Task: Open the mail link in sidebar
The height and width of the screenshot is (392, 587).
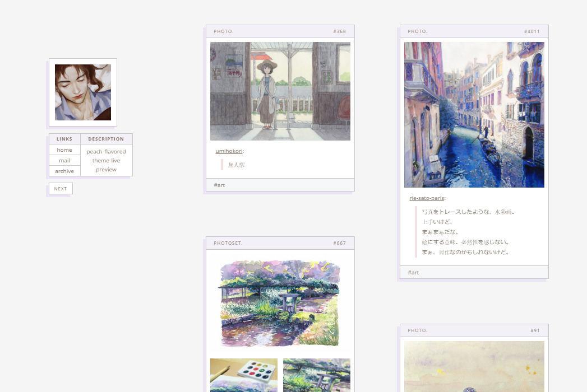Action: pyautogui.click(x=64, y=161)
